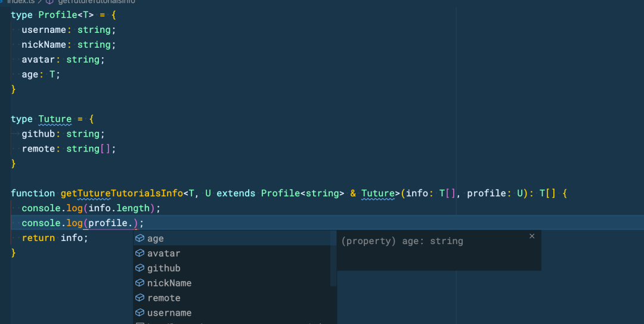Close the property details popup

pyautogui.click(x=532, y=236)
